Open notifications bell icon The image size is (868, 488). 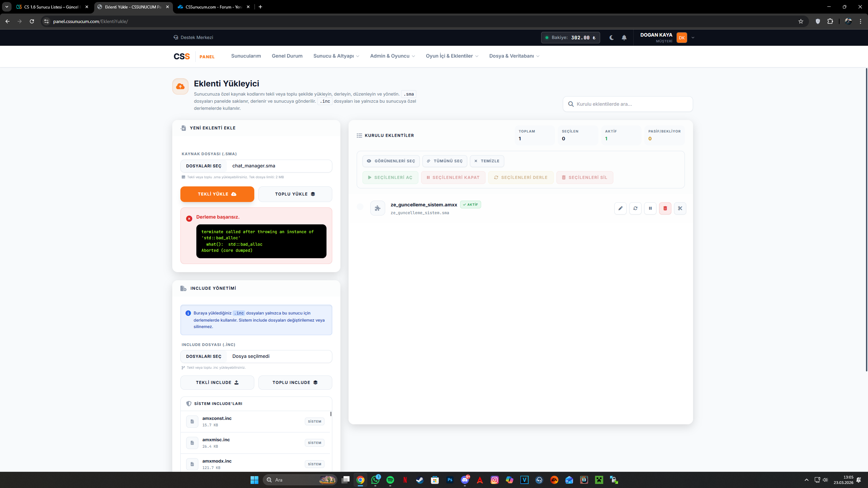tap(624, 38)
